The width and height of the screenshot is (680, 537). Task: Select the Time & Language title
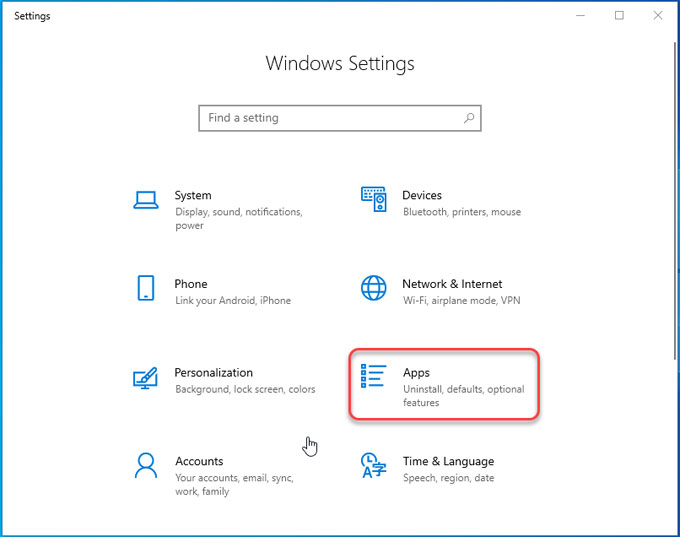pyautogui.click(x=448, y=462)
